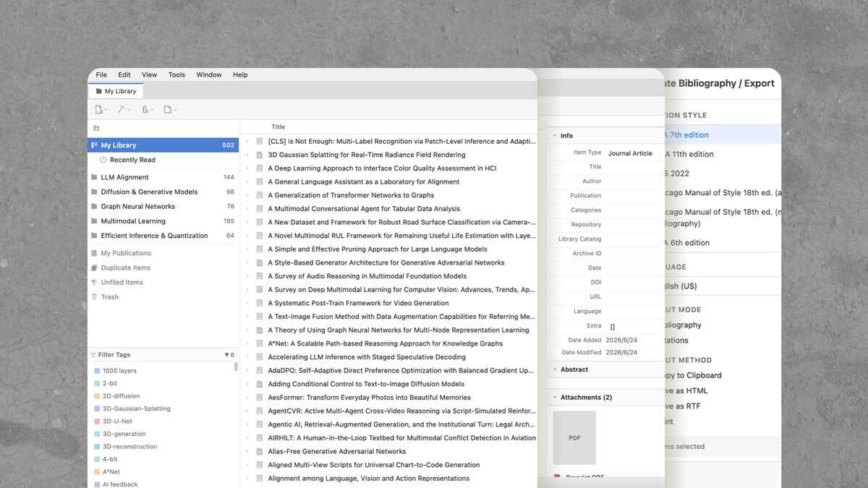Viewport: 868px width, 488px height.
Task: Toggle the 3D-Gaussian-Splatting tag filter
Action: coord(131,408)
